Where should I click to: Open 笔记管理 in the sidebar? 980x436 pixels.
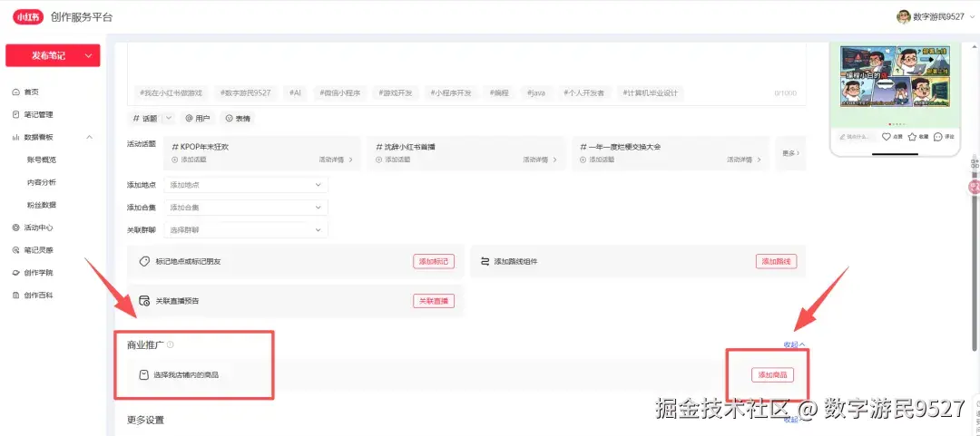pos(38,114)
